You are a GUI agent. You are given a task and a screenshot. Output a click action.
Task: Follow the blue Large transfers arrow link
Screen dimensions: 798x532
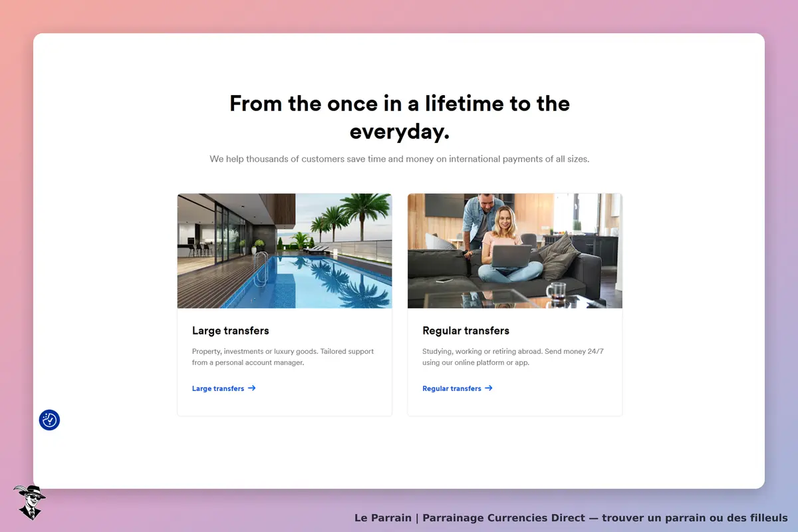click(223, 388)
